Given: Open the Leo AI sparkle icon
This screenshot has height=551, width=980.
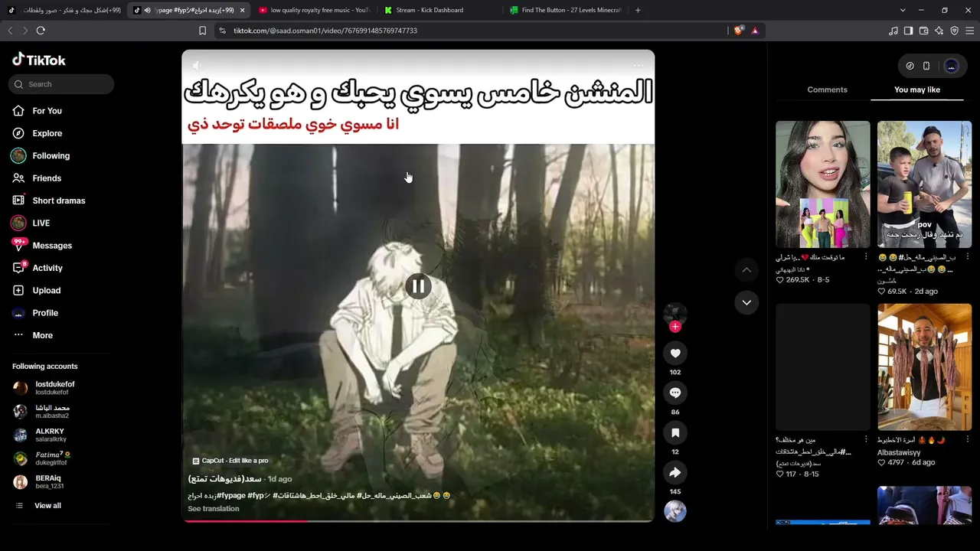Looking at the screenshot, I should (939, 31).
